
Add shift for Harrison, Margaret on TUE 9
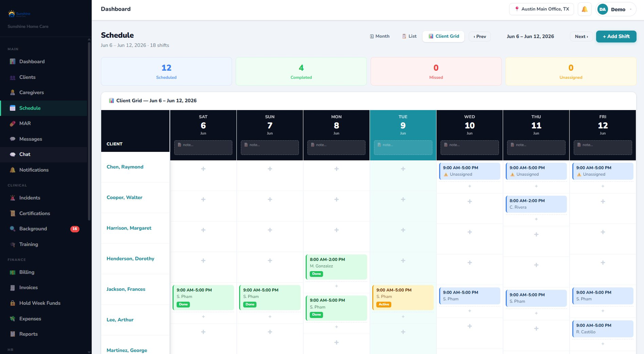403,230
